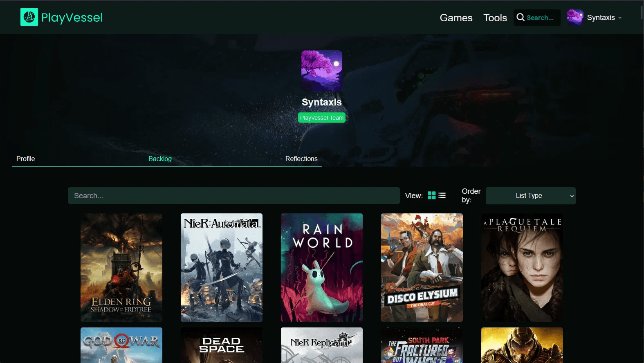644x363 pixels.
Task: Open Rain World game cover
Action: (322, 267)
